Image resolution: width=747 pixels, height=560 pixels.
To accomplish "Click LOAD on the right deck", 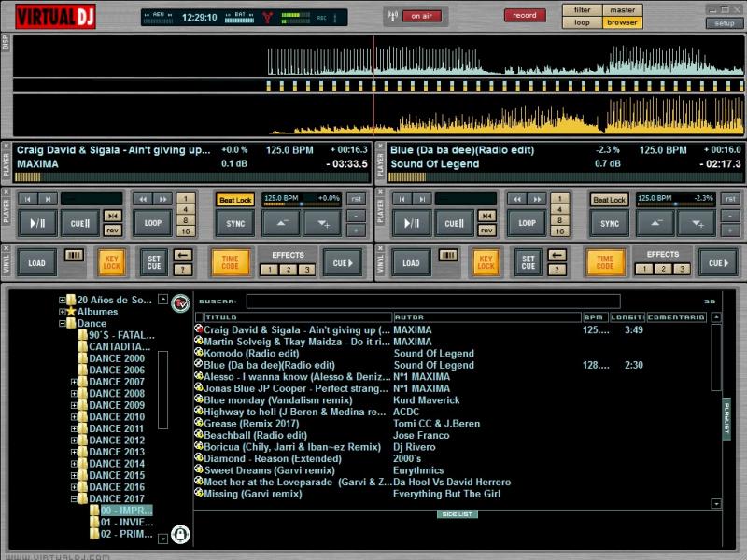I will pyautogui.click(x=411, y=263).
